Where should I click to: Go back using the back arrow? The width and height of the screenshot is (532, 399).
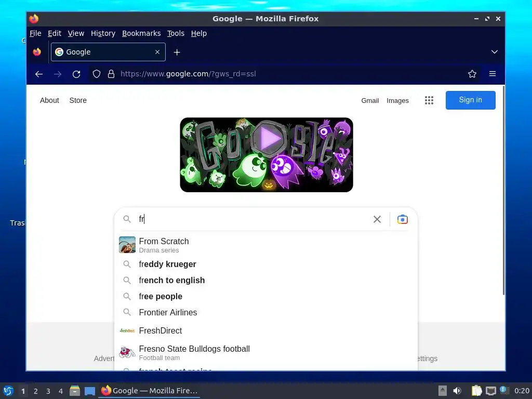pyautogui.click(x=39, y=74)
